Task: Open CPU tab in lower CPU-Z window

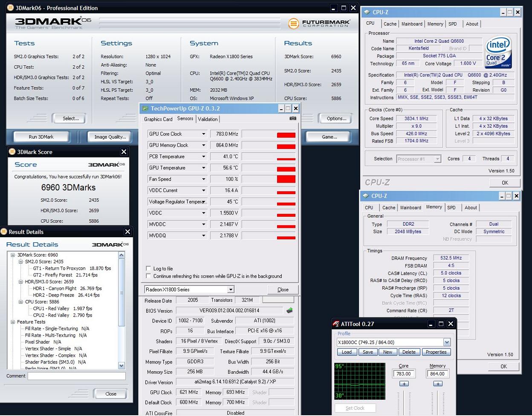Action: pyautogui.click(x=369, y=208)
